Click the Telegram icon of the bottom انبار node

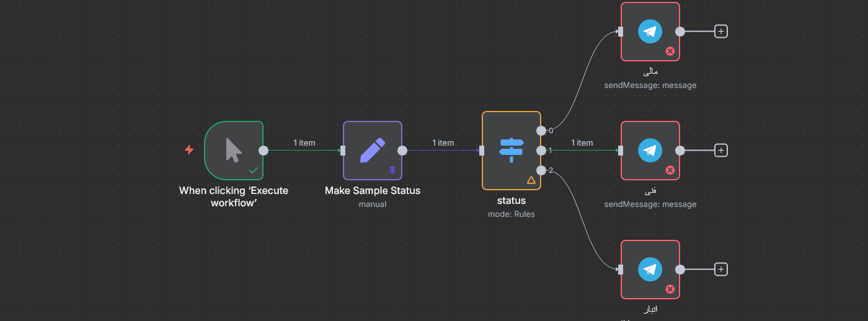point(650,269)
